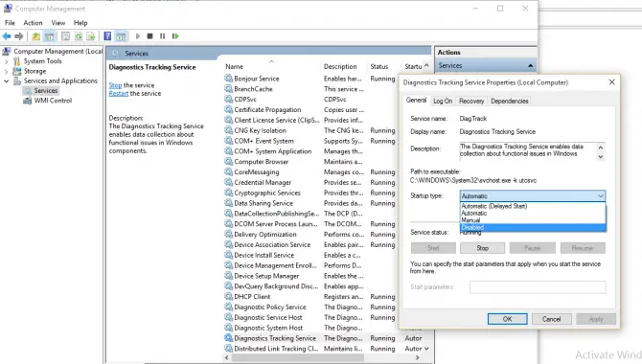Open the Help toolbar icon

pyautogui.click(x=107, y=36)
